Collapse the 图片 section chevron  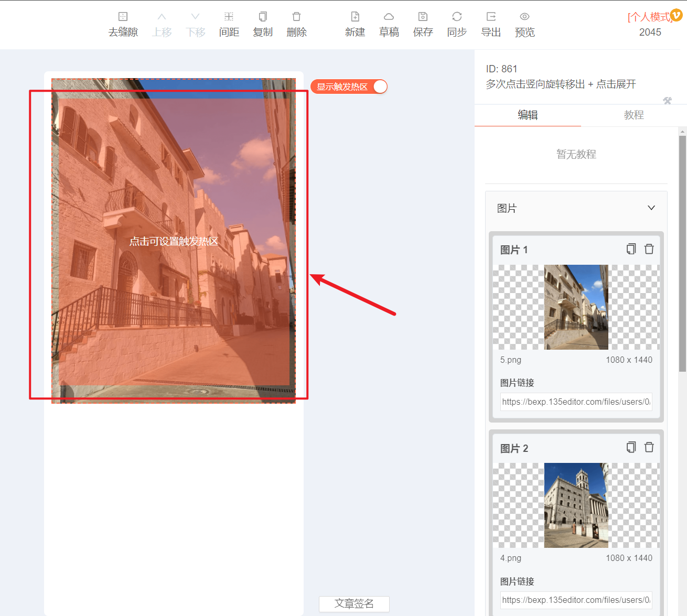coord(651,208)
